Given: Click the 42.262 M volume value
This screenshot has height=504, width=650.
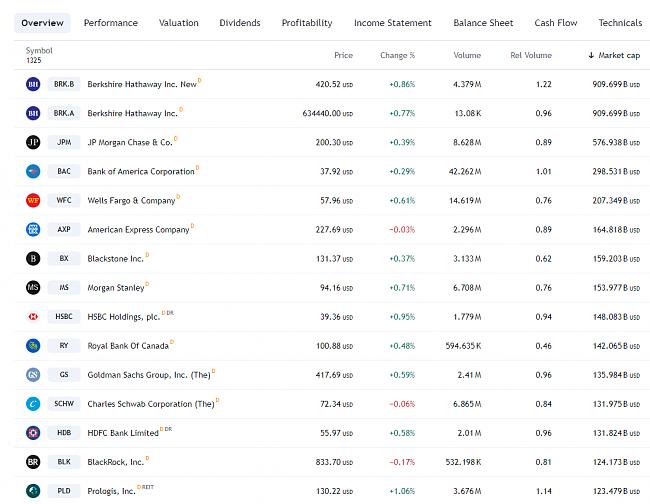Looking at the screenshot, I should pyautogui.click(x=465, y=171).
